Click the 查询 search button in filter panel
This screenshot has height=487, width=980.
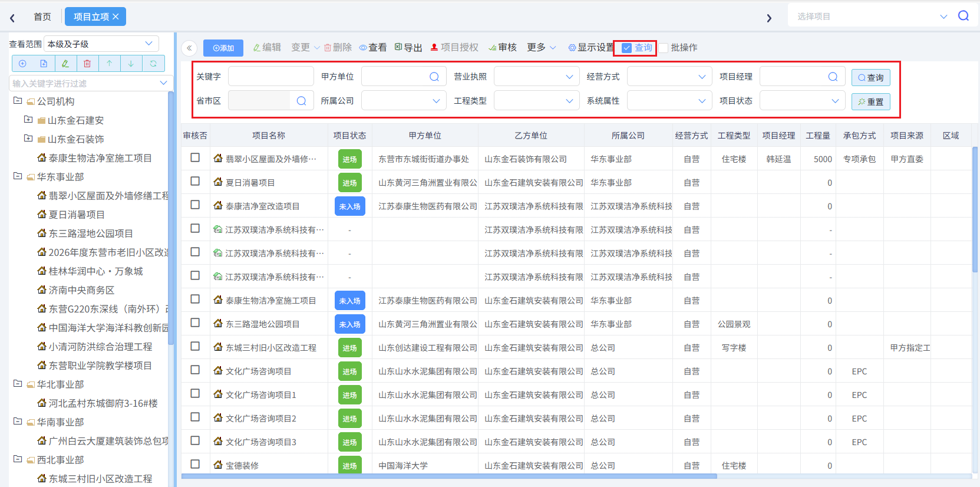pyautogui.click(x=871, y=77)
